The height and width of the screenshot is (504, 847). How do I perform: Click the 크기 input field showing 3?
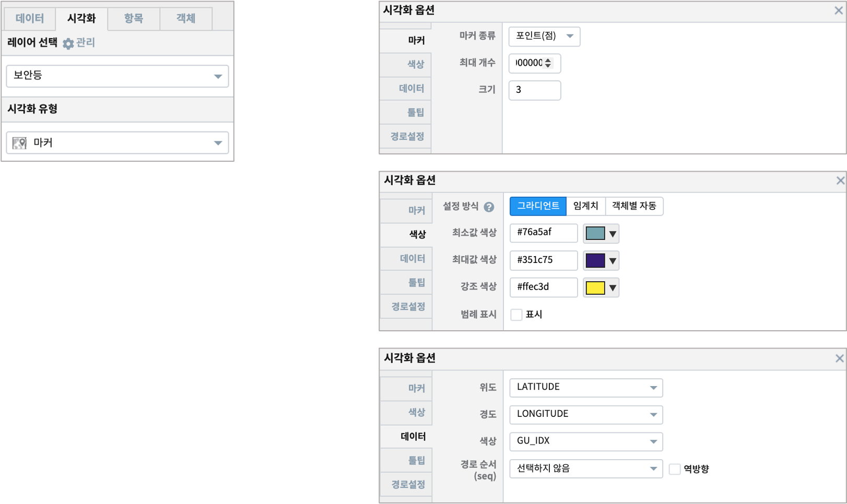pos(535,90)
